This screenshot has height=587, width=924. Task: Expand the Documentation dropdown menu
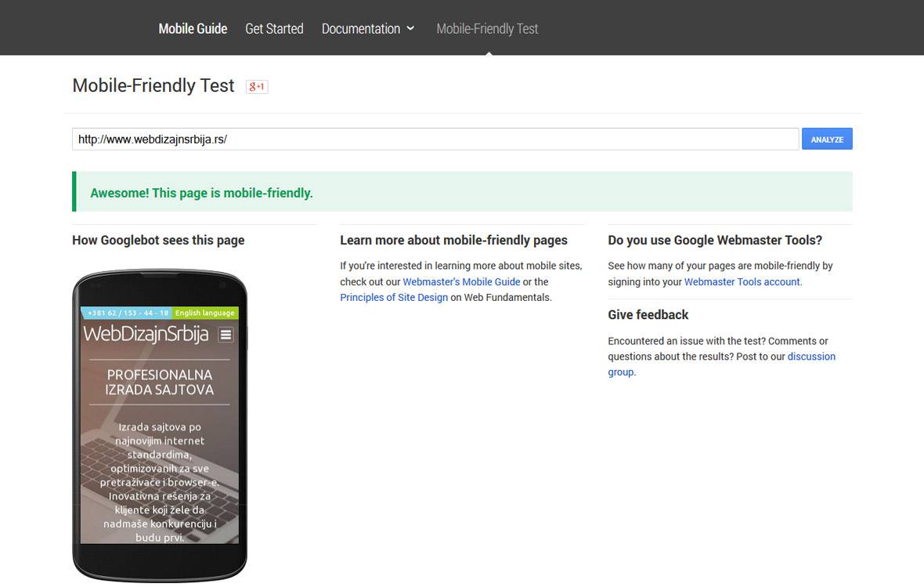click(x=367, y=29)
